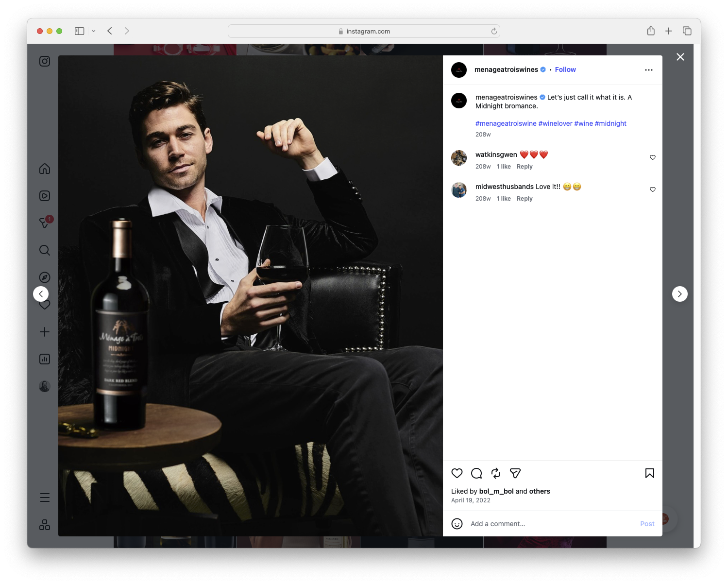Follow menageatroiswines
Viewport: 728px width, 584px height.
(565, 69)
